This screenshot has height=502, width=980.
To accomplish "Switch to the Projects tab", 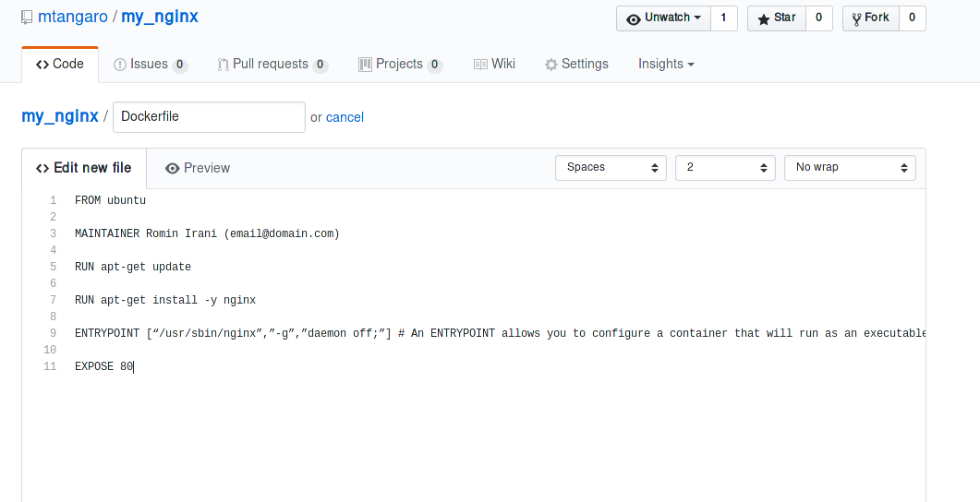I will click(x=400, y=65).
